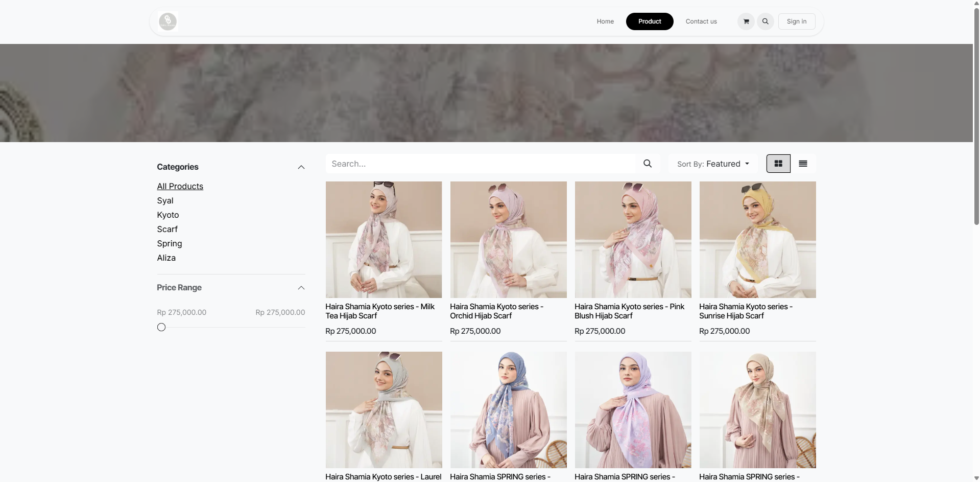Click the header search magnifier icon
The image size is (980, 482).
click(x=766, y=21)
